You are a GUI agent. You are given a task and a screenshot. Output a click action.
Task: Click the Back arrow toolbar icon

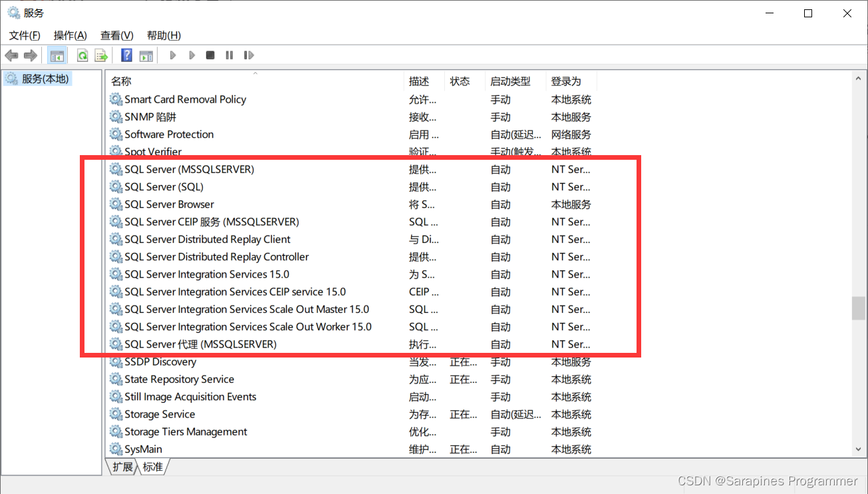click(x=11, y=55)
